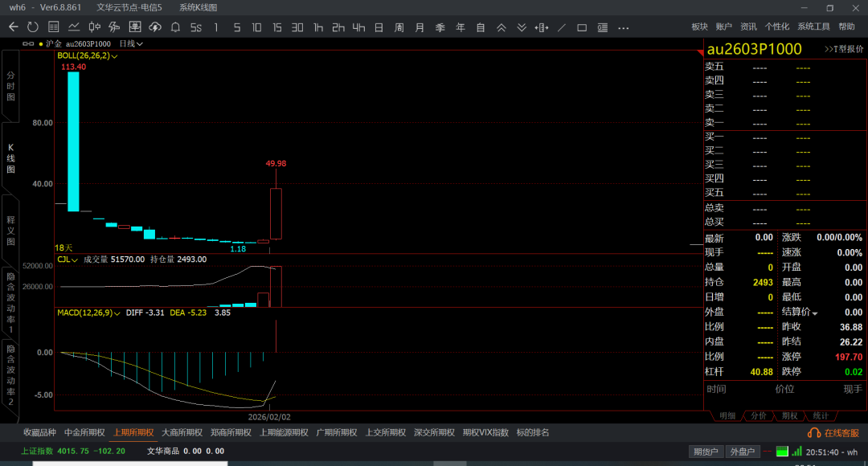Switch to the intraday line chart icon
The image size is (868, 466).
74,27
